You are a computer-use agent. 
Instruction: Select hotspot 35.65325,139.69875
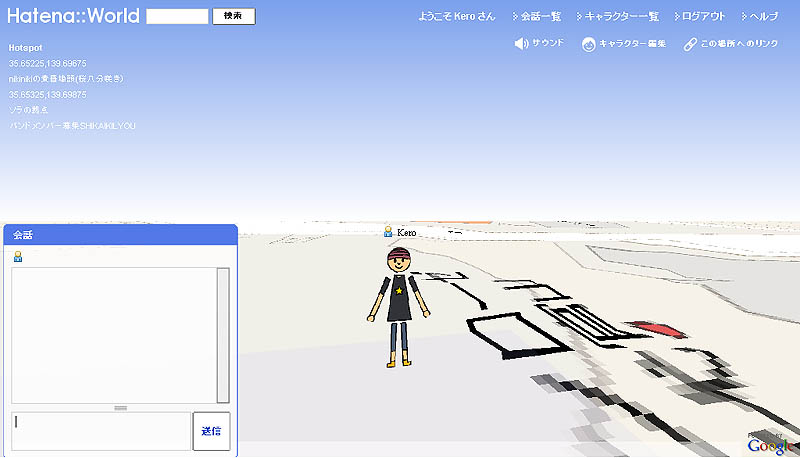[x=47, y=95]
